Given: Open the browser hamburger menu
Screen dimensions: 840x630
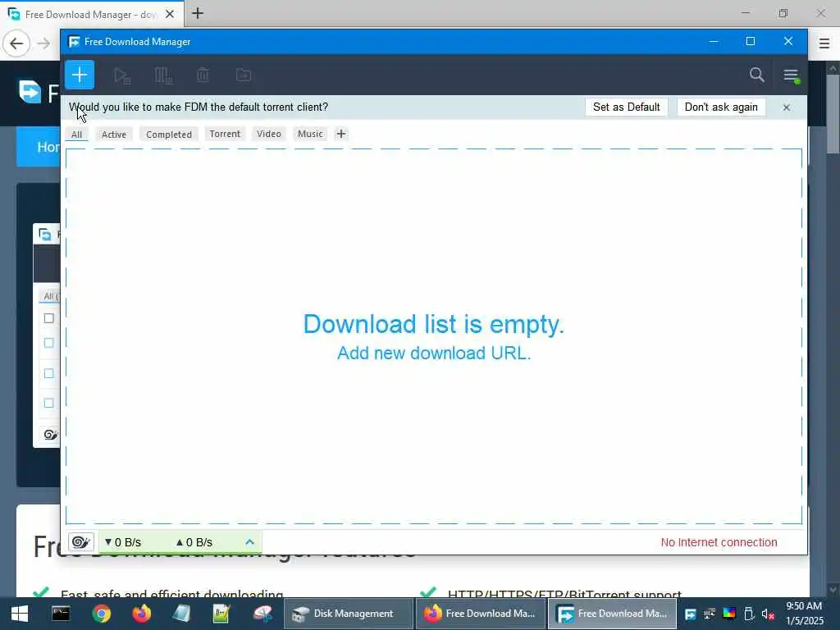Looking at the screenshot, I should click(824, 43).
